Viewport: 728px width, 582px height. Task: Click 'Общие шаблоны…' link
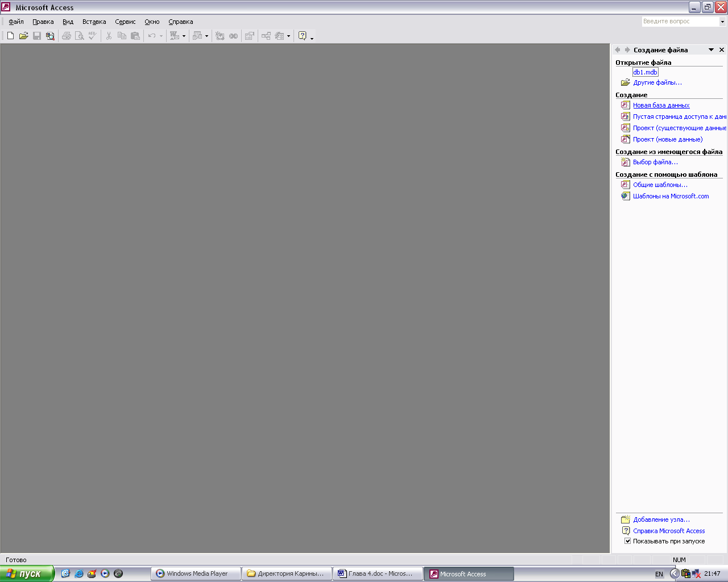click(660, 185)
